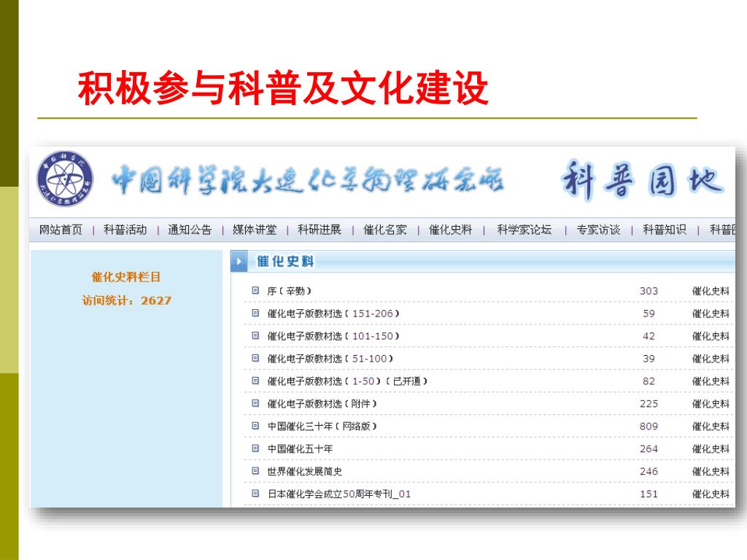The image size is (747, 560).
Task: Open 催化电子版教材选（51-100）
Action: pos(330,358)
